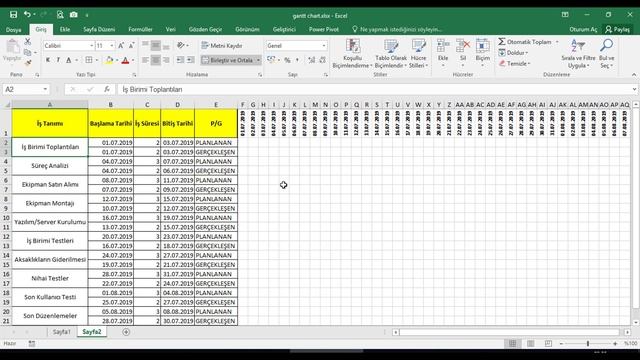The width and height of the screenshot is (640, 360).
Task: Apply yellow fill color to cells
Action: [x=109, y=60]
